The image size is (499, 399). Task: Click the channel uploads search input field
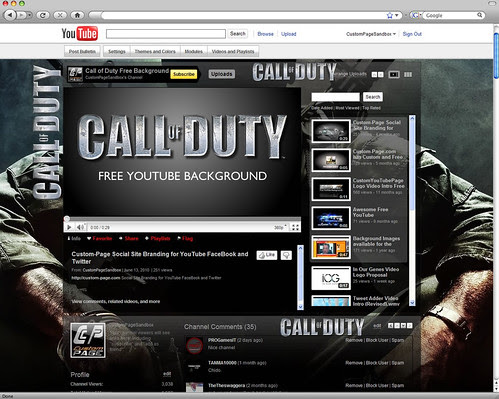tap(336, 97)
